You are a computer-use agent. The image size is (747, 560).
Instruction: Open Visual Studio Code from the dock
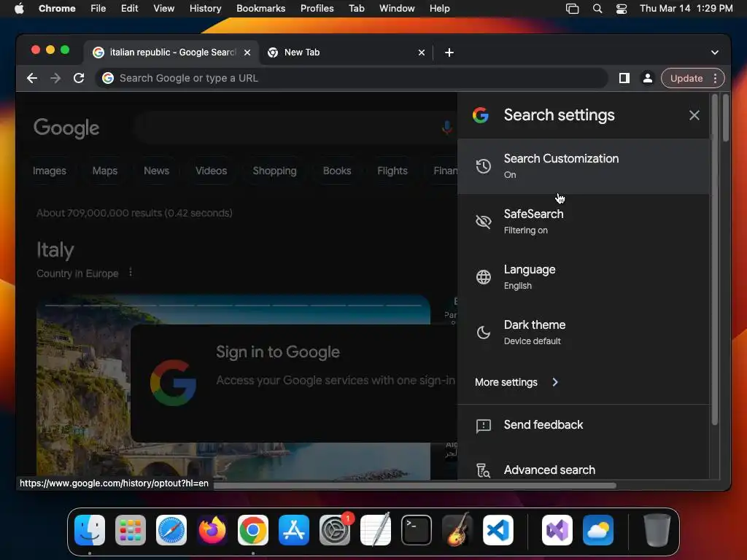498,529
